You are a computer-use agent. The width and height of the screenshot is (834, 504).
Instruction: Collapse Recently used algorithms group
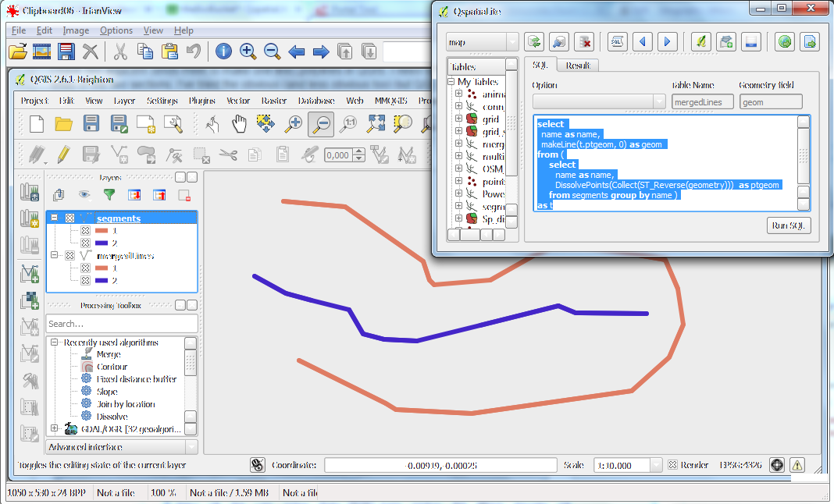(54, 343)
